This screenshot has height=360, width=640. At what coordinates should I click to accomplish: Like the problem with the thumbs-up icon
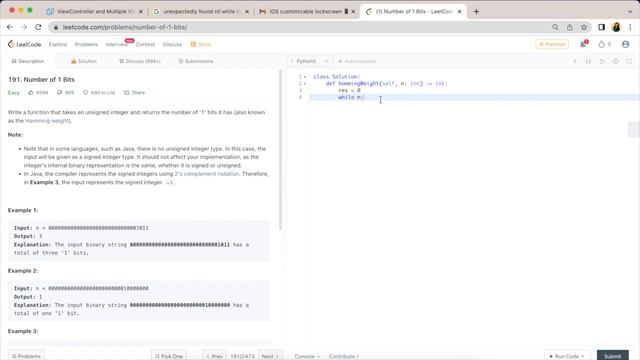coord(31,93)
